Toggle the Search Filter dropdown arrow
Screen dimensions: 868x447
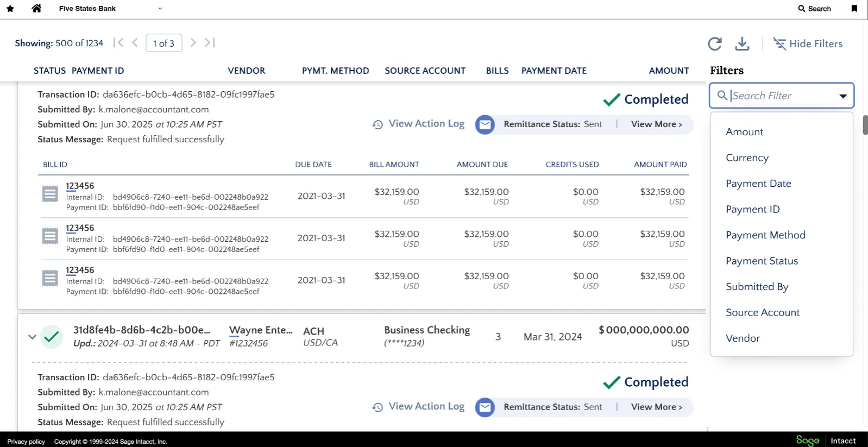843,96
